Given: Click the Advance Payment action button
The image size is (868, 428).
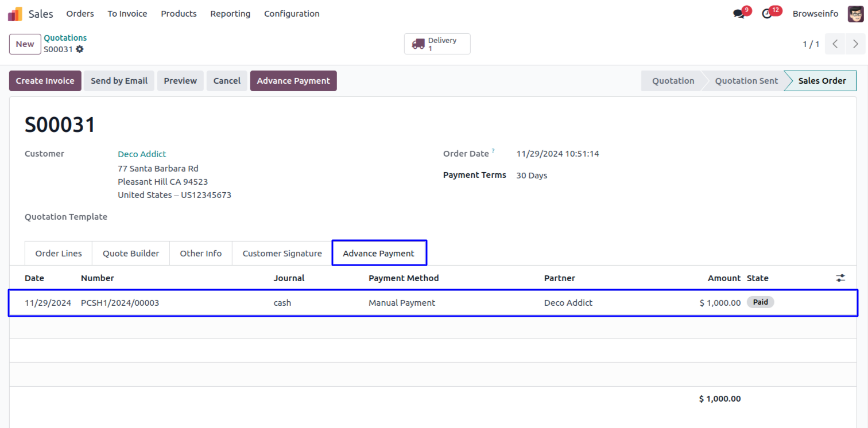Looking at the screenshot, I should pyautogui.click(x=293, y=81).
